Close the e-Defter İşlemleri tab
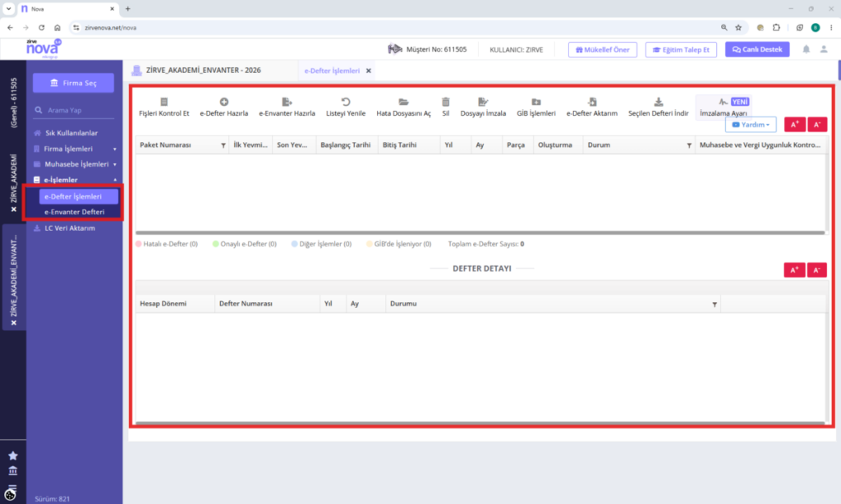This screenshot has height=504, width=841. pyautogui.click(x=369, y=71)
